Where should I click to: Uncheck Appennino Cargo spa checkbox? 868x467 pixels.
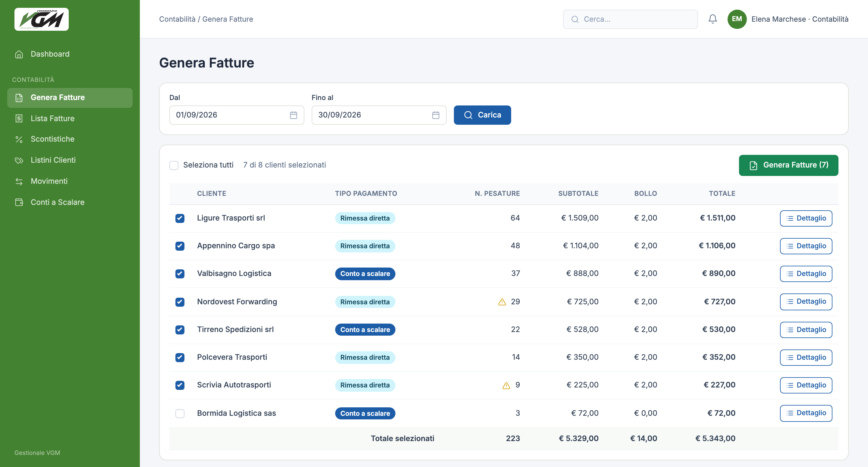tap(180, 246)
